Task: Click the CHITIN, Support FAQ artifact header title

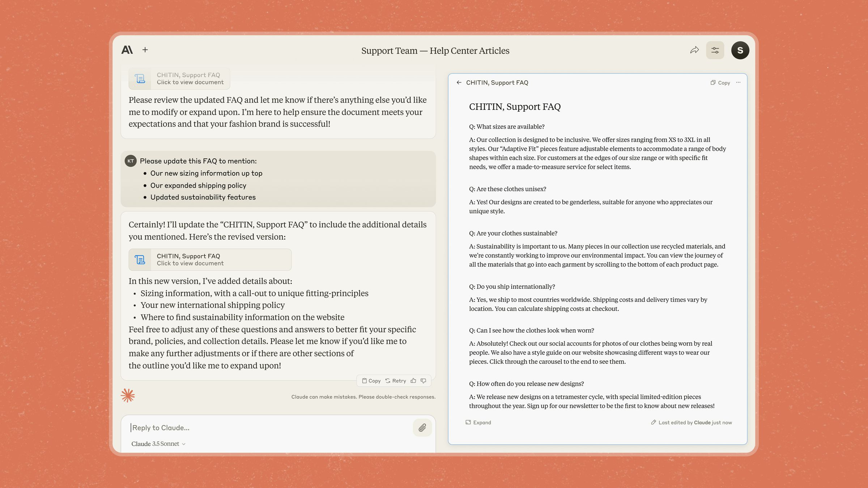Action: click(x=497, y=82)
